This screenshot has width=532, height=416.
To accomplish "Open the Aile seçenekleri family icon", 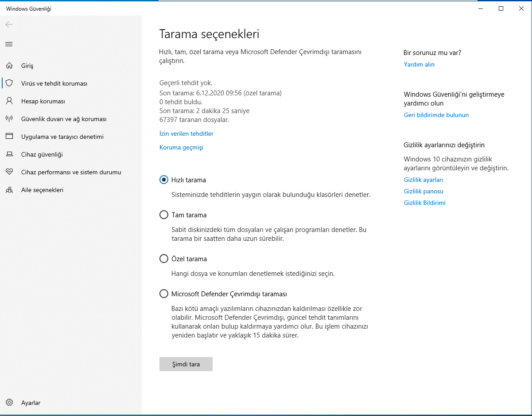I will (x=9, y=190).
